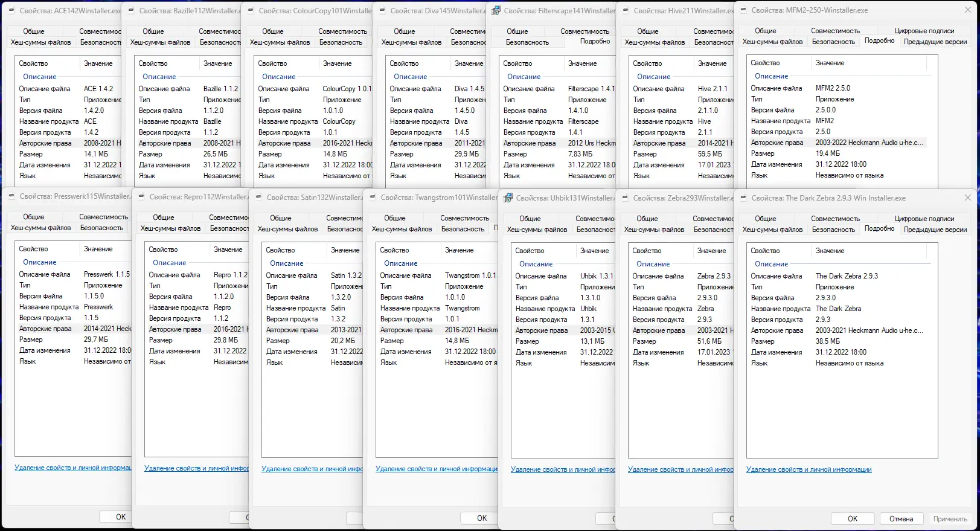Viewport: 980px width, 531px height.
Task: Open Общие tab in Uhbik131Winstaller window
Action: (530, 219)
